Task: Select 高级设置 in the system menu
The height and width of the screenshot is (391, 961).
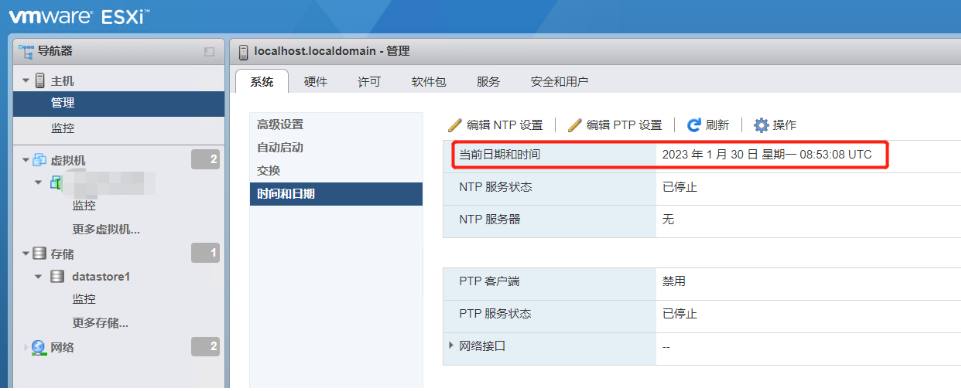Action: (280, 124)
